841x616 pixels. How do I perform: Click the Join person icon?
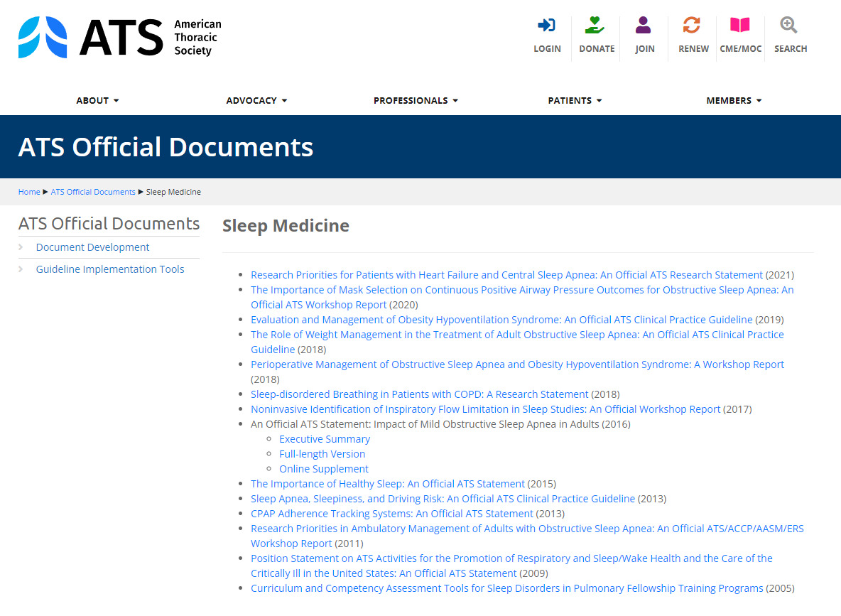tap(644, 26)
